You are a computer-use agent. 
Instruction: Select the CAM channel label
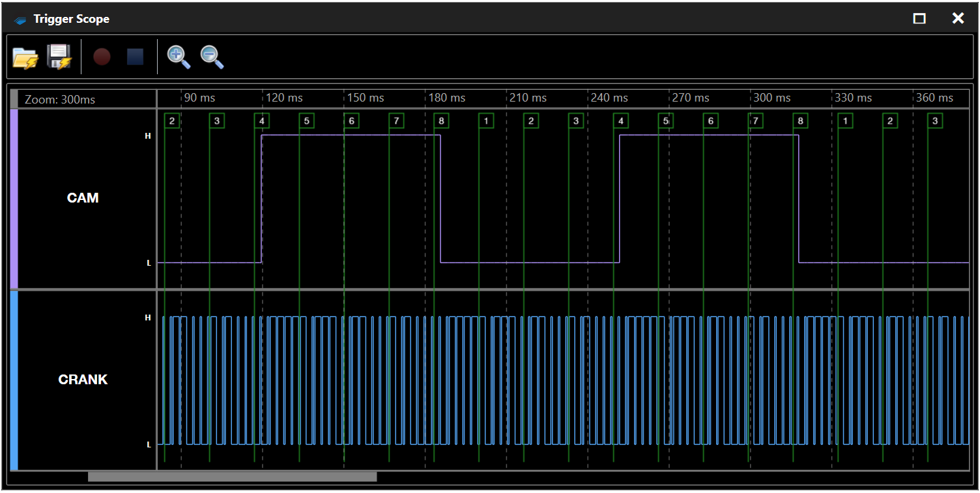[x=83, y=198]
